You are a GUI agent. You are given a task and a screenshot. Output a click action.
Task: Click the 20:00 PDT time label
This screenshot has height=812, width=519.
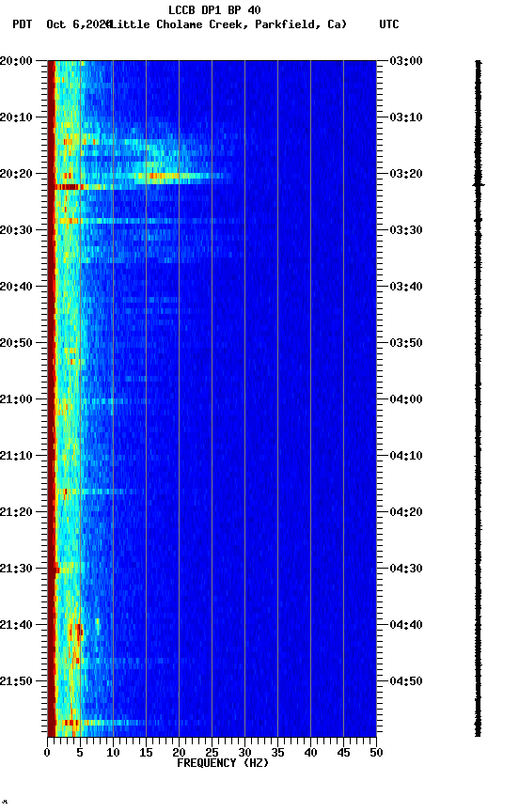click(16, 61)
